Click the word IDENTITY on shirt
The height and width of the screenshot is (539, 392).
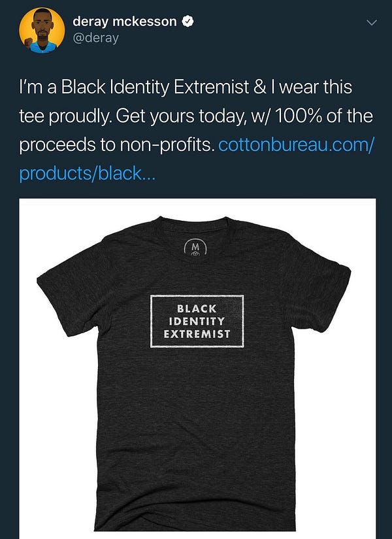(x=197, y=321)
